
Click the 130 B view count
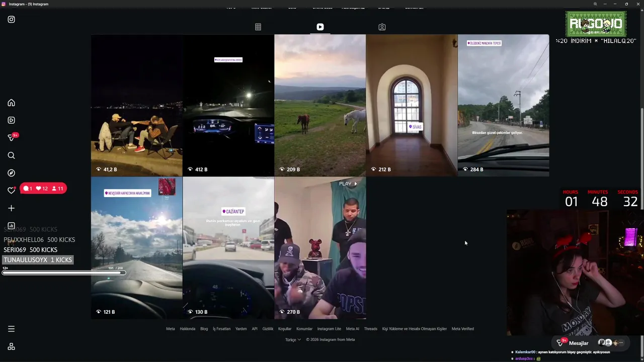(x=198, y=312)
